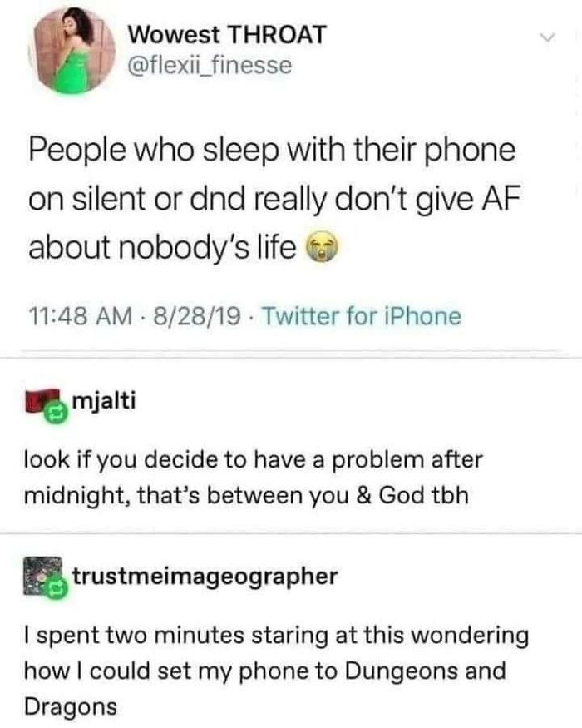Click the crying emoji in the tweet
Viewport: 582px width, 728px height.
click(x=322, y=247)
